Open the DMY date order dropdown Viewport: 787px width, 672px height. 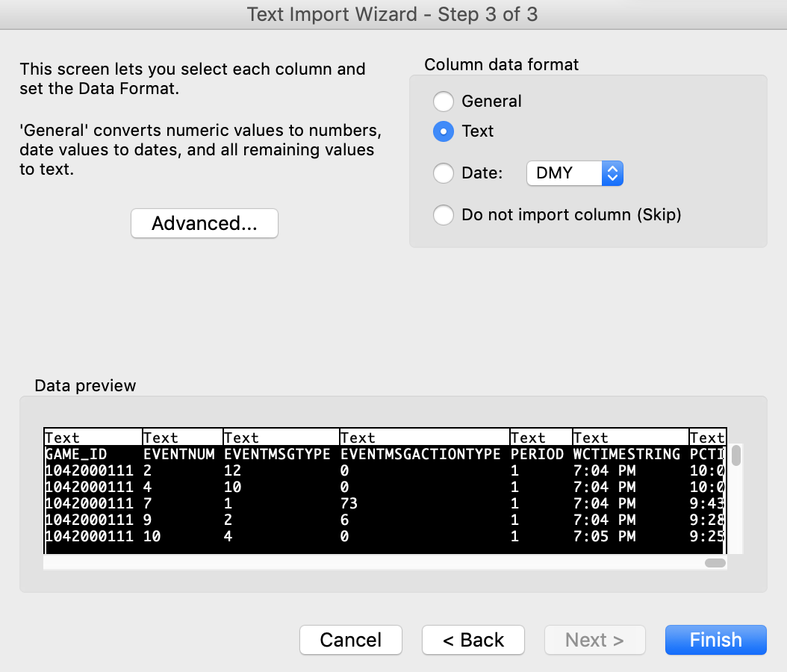[x=574, y=173]
